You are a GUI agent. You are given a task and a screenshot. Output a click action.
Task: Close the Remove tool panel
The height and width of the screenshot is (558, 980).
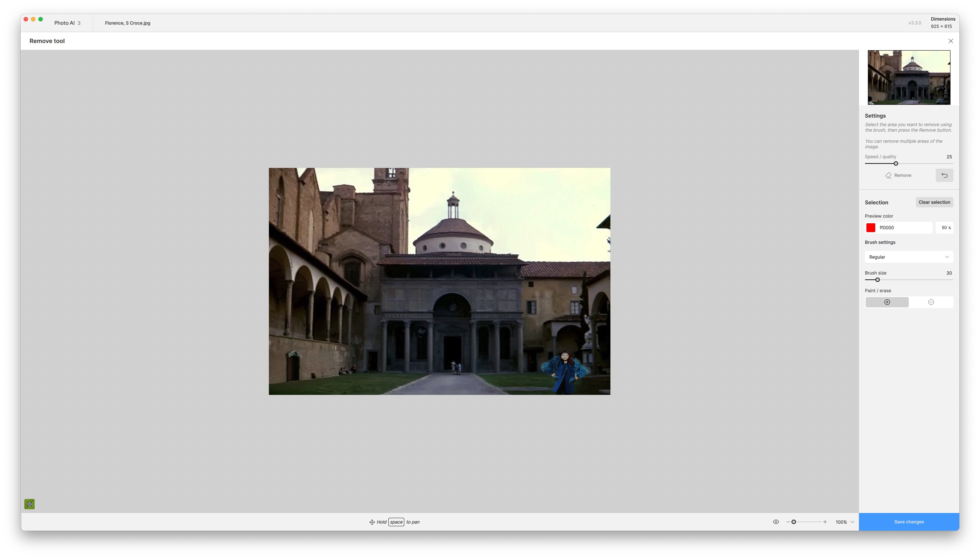pos(950,41)
